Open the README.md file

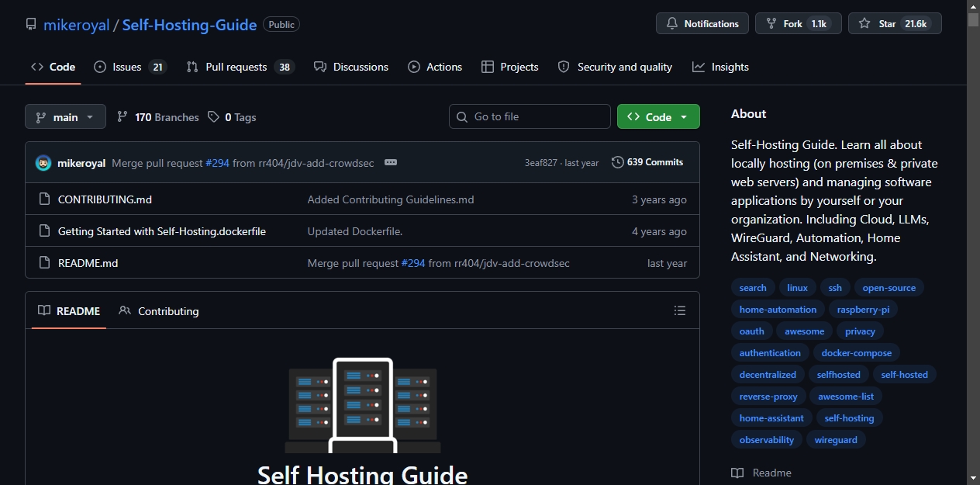pos(88,263)
